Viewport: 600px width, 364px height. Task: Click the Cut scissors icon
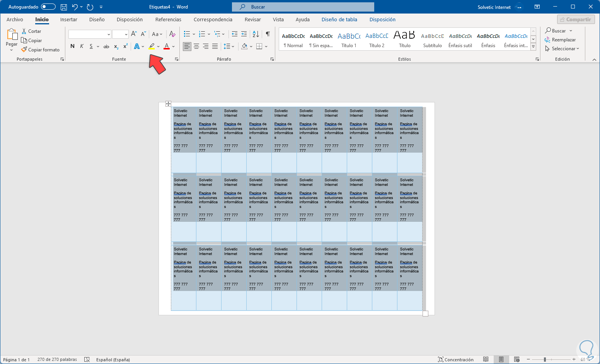[x=24, y=31]
